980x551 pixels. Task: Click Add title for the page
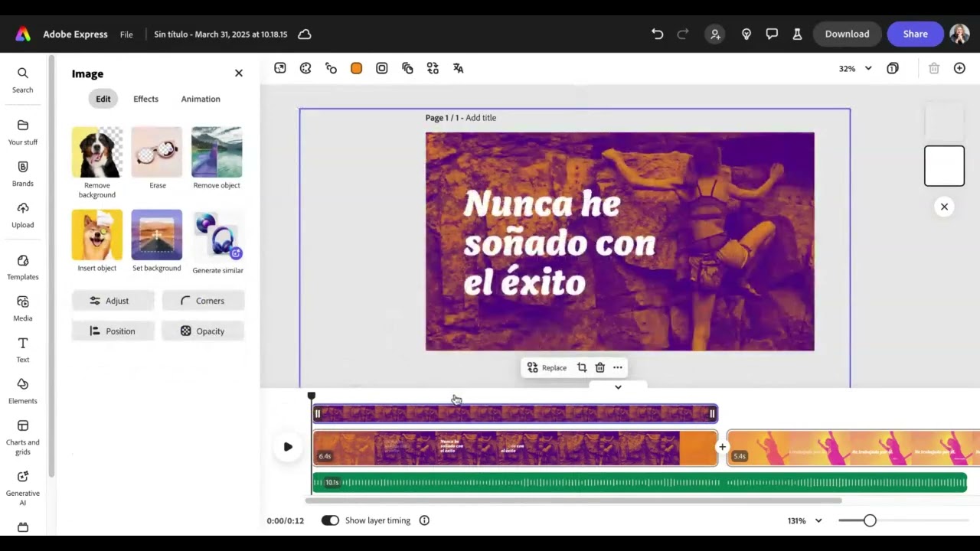[x=481, y=118]
